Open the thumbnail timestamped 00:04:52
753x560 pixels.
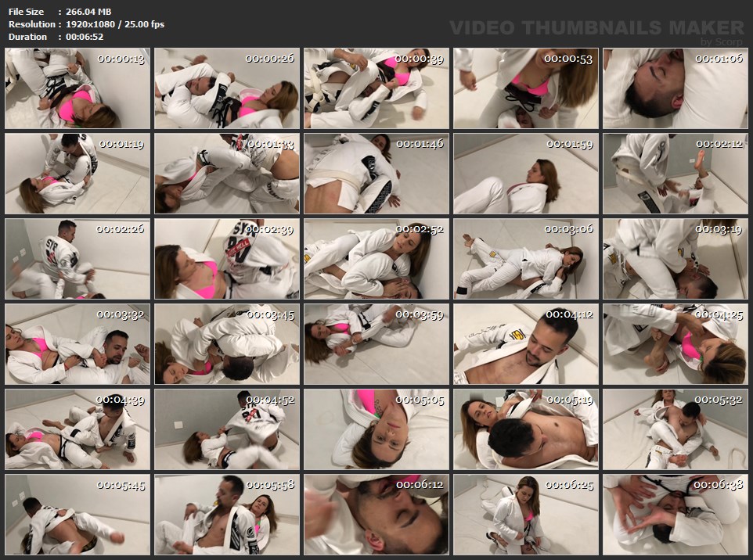(x=227, y=429)
